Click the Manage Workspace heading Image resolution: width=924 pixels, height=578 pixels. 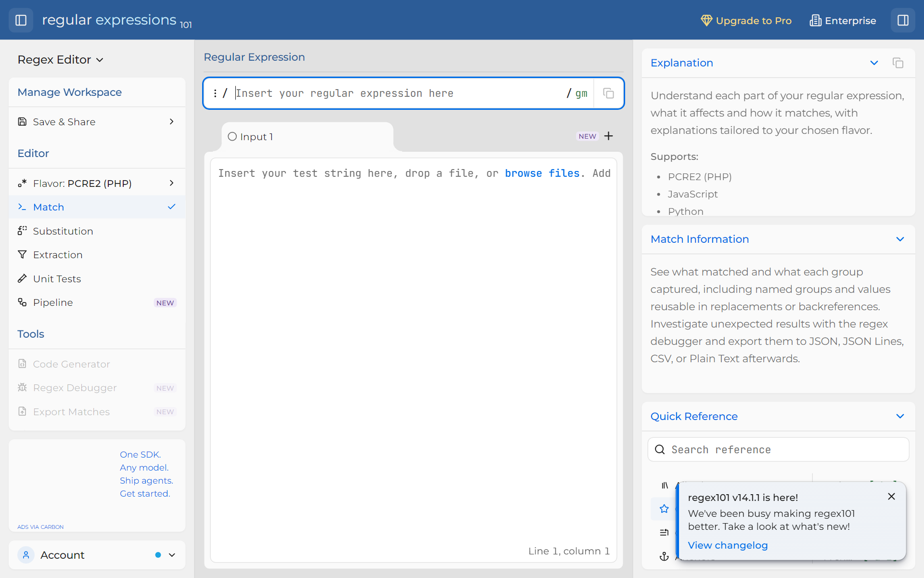[70, 92]
